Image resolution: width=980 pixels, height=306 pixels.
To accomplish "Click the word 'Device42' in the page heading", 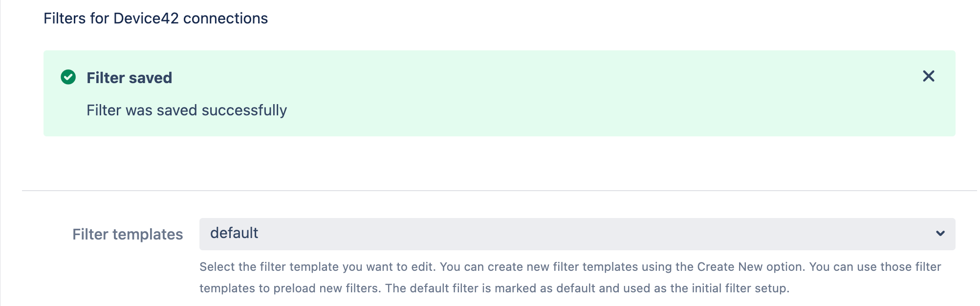I will pyautogui.click(x=146, y=19).
